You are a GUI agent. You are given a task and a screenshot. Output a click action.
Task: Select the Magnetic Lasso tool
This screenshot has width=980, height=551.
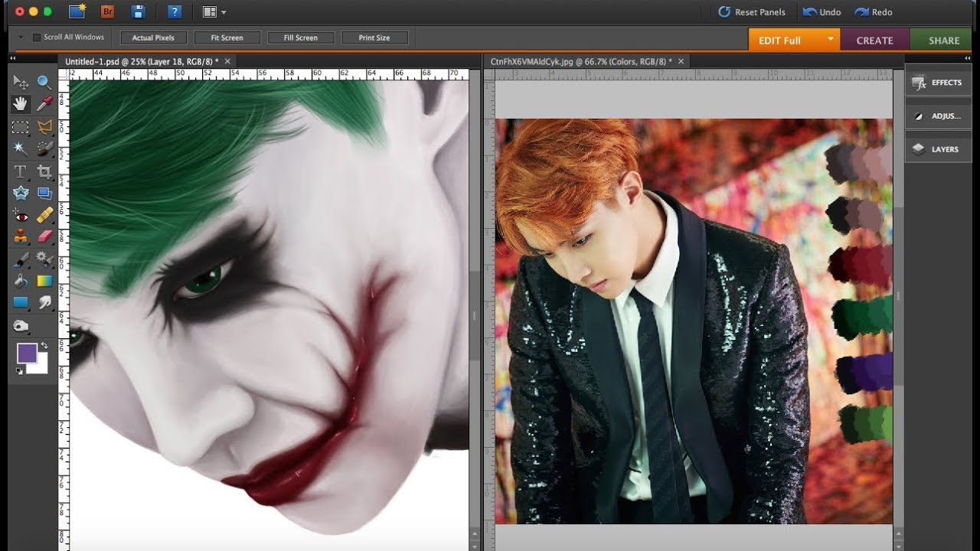click(x=44, y=127)
